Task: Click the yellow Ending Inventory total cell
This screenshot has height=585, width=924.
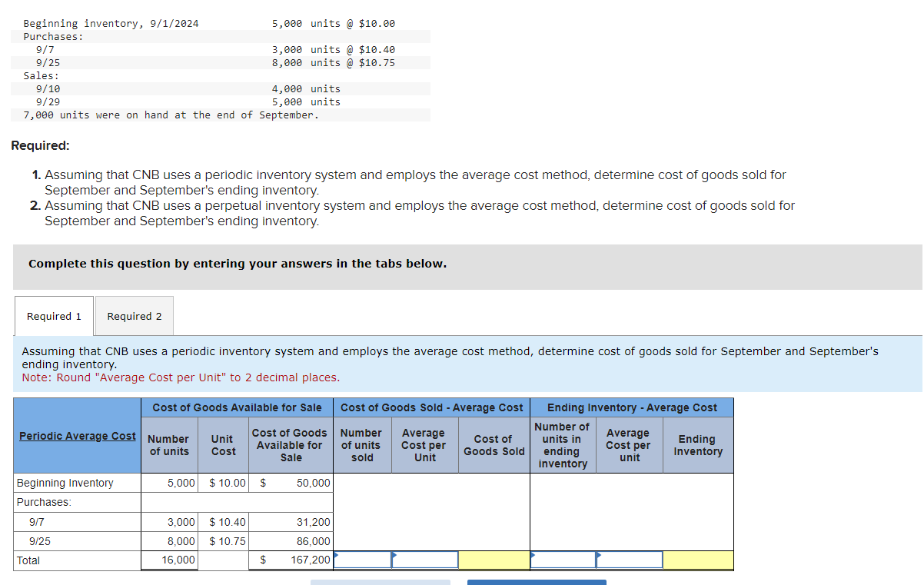Action: tap(698, 560)
